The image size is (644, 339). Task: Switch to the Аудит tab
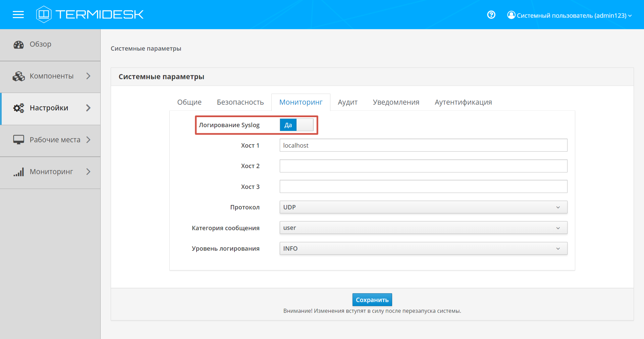(x=347, y=102)
